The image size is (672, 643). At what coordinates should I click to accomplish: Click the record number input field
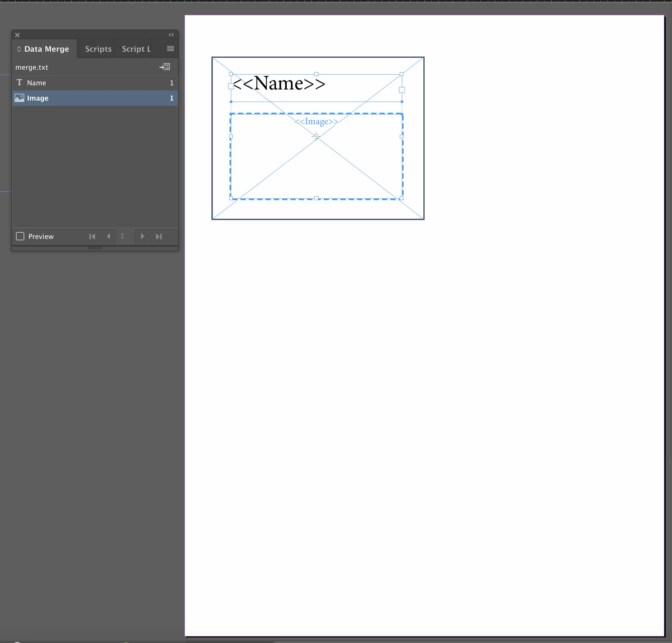[122, 237]
